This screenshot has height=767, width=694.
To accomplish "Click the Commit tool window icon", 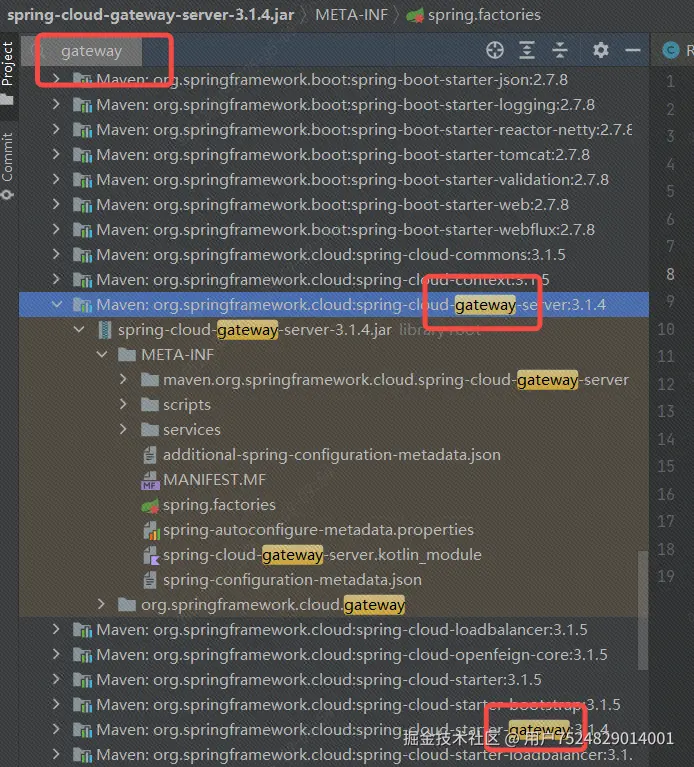I will click(7, 195).
